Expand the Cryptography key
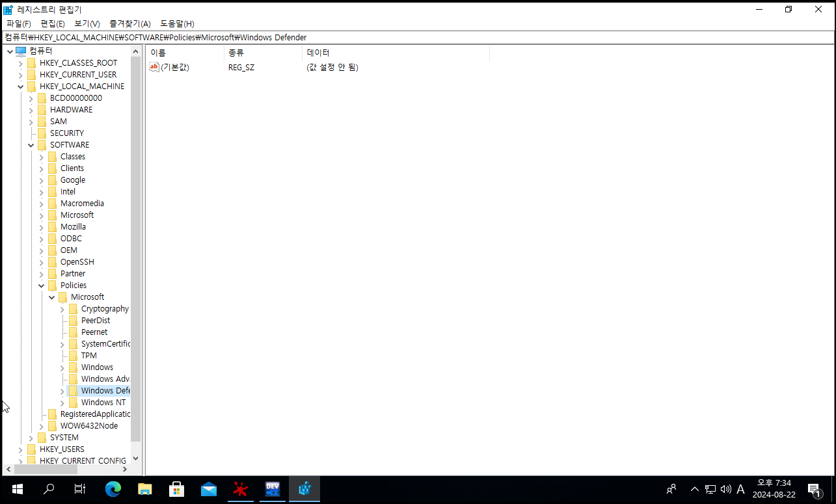This screenshot has width=836, height=504. pyautogui.click(x=62, y=309)
